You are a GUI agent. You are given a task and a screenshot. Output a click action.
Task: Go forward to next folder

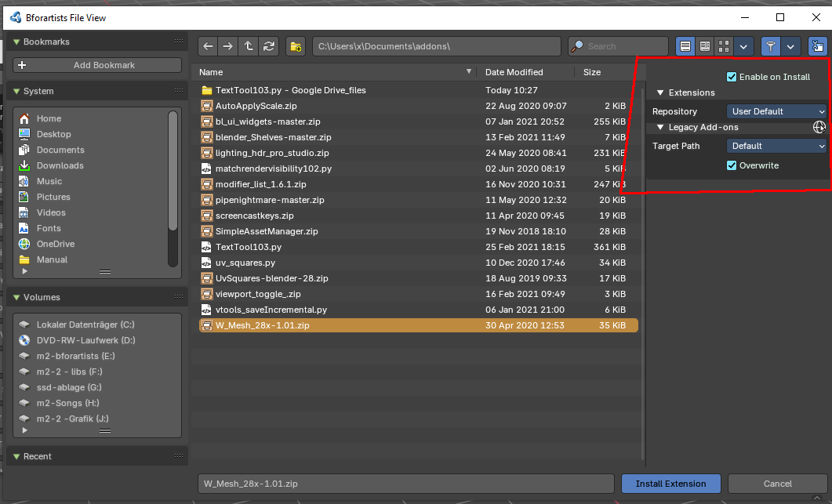point(227,46)
